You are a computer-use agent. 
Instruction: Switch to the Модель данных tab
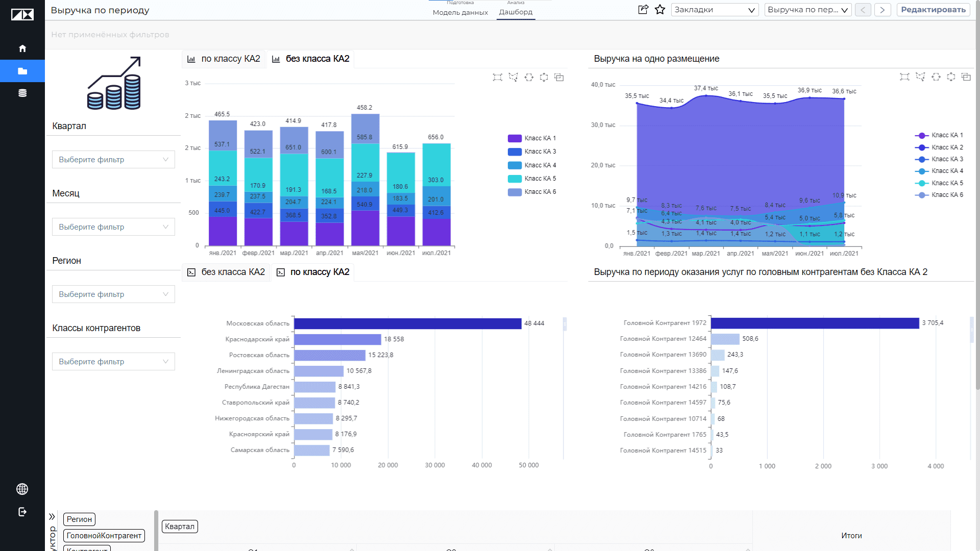click(460, 12)
